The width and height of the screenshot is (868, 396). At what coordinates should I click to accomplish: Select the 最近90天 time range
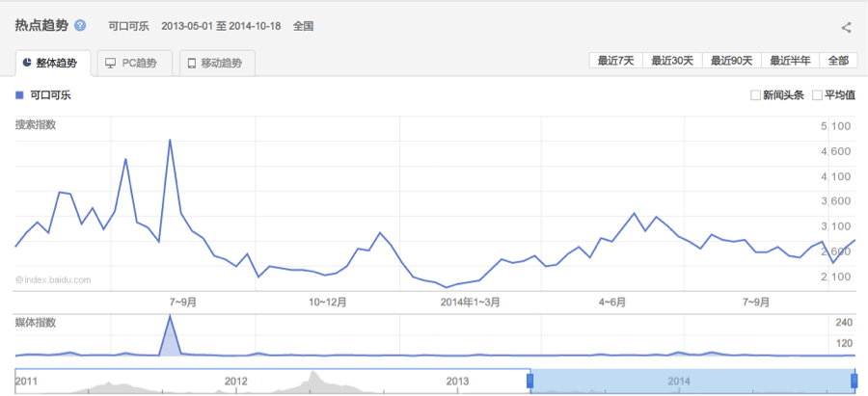(x=732, y=61)
